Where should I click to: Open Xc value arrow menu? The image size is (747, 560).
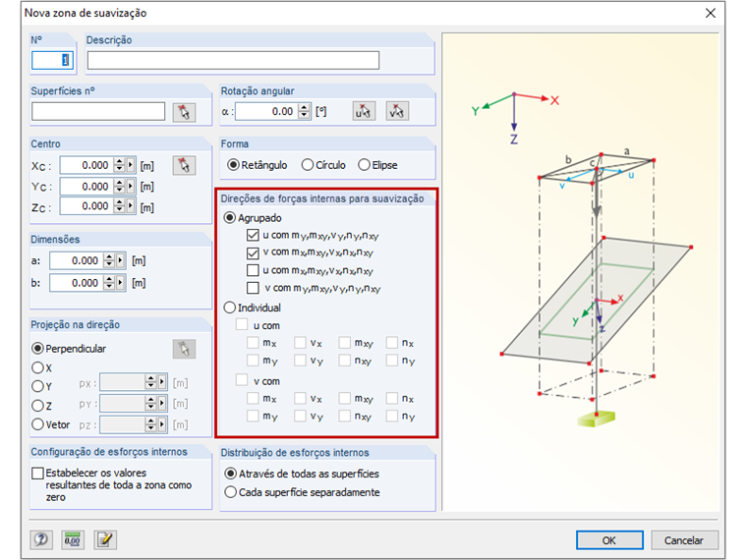pyautogui.click(x=131, y=165)
